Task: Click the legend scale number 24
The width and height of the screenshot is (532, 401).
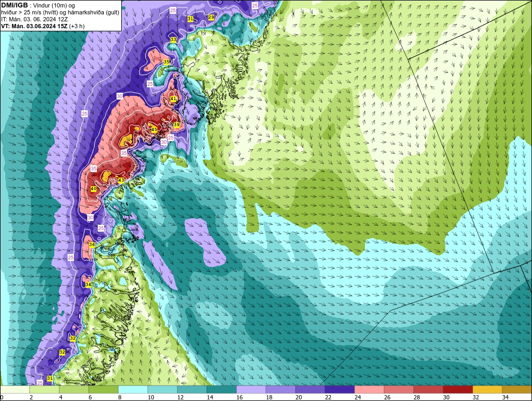Action: tap(358, 397)
